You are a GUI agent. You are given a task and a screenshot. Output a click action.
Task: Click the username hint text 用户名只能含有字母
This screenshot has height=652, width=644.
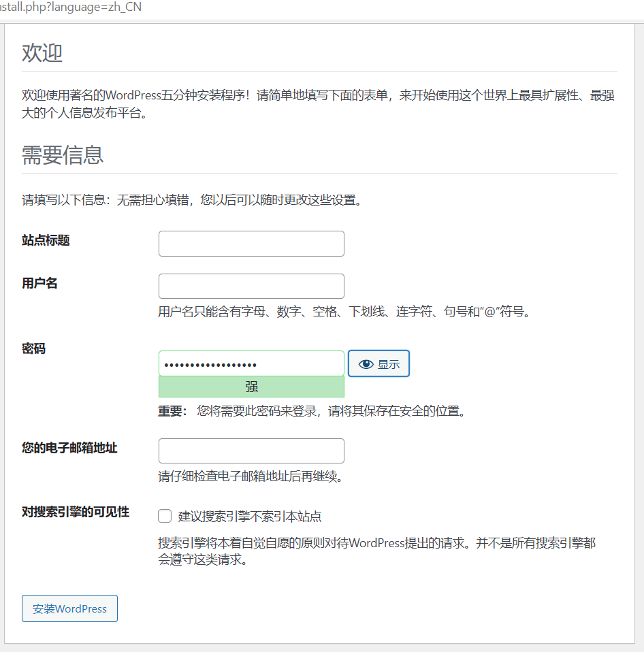(345, 312)
